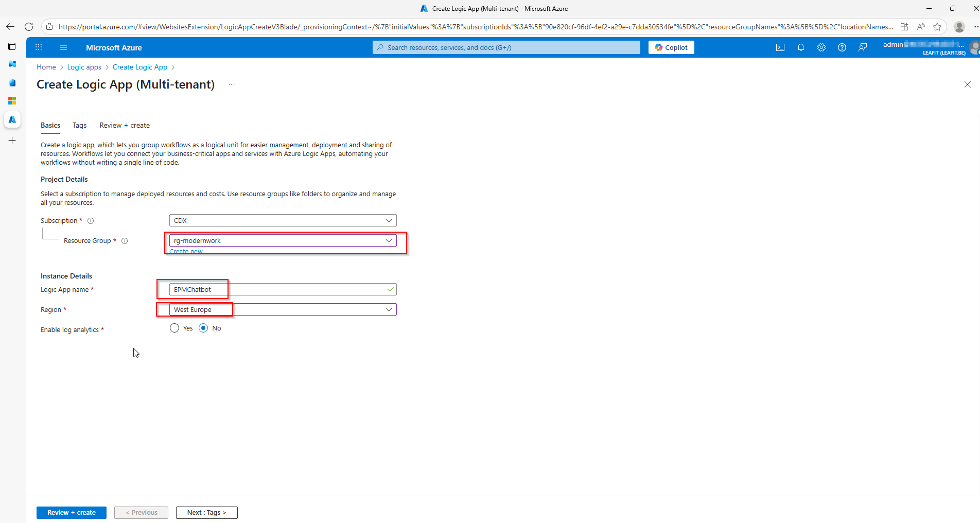980x523 pixels.
Task: Open the notifications bell
Action: point(801,47)
